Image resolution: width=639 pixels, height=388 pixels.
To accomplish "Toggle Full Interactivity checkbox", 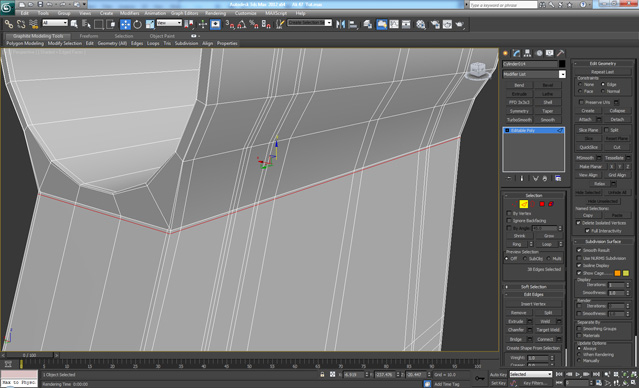I will tap(587, 231).
